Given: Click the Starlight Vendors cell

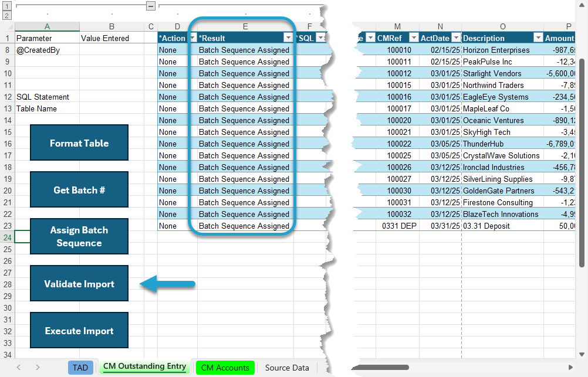Looking at the screenshot, I should [502, 73].
